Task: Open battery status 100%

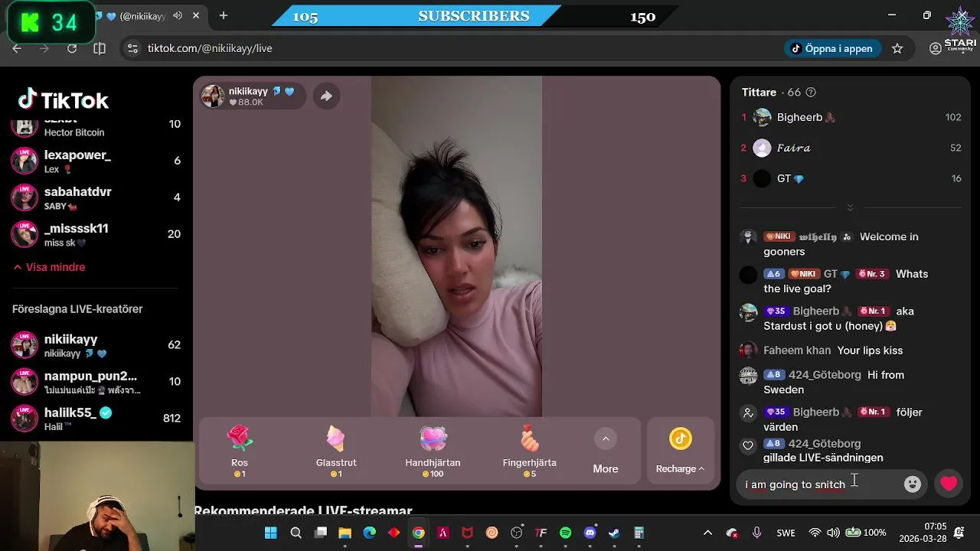Action: 865,533
